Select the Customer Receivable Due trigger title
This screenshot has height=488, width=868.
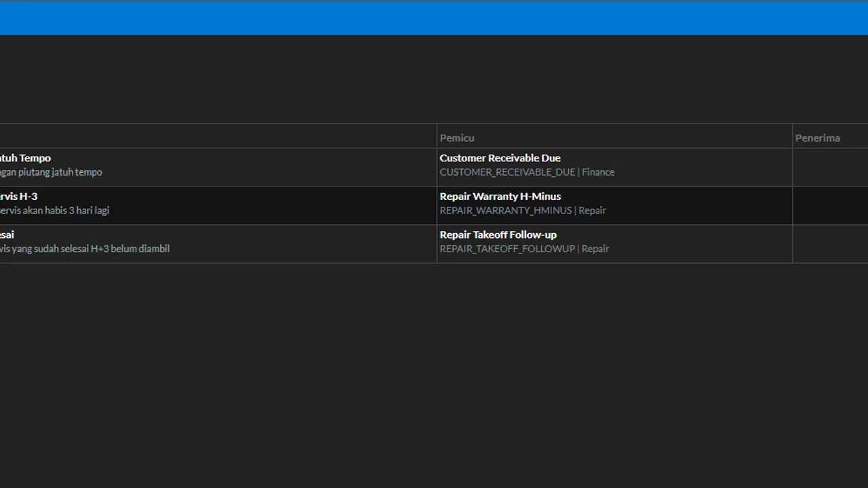click(x=500, y=158)
